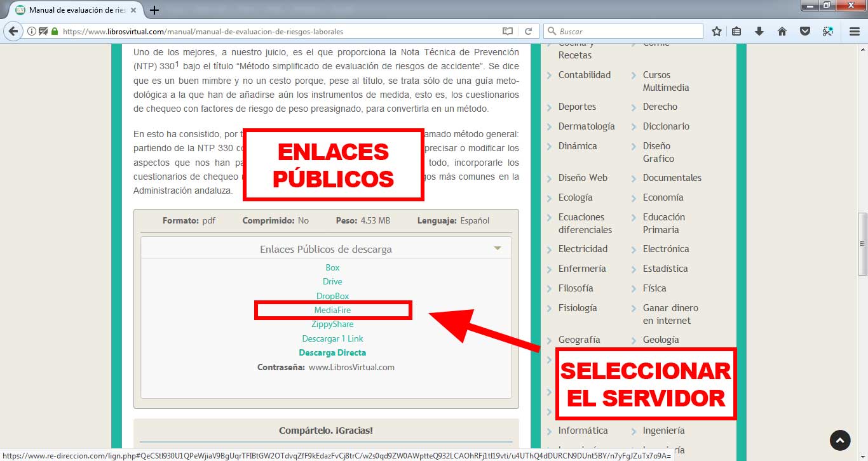Open the Física category

[654, 288]
